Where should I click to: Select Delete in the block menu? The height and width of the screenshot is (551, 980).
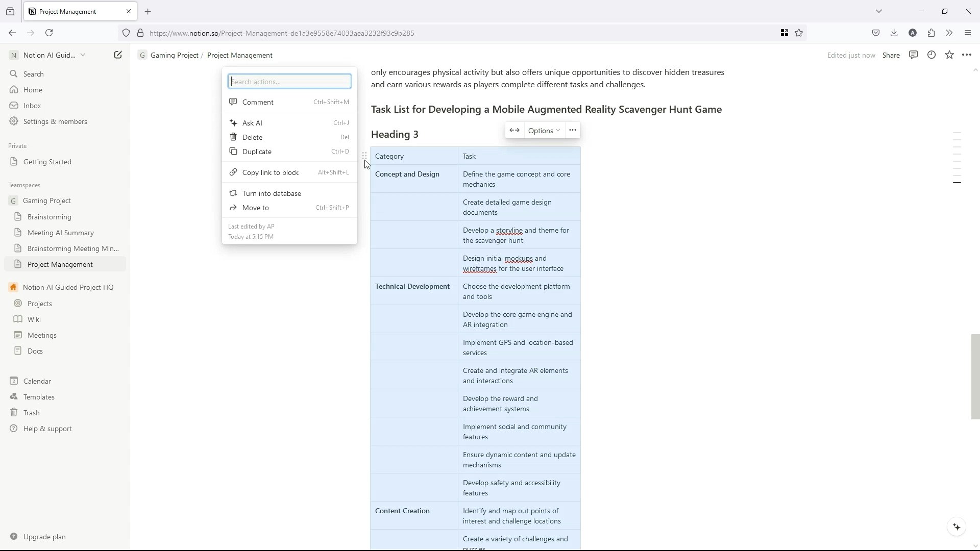252,137
